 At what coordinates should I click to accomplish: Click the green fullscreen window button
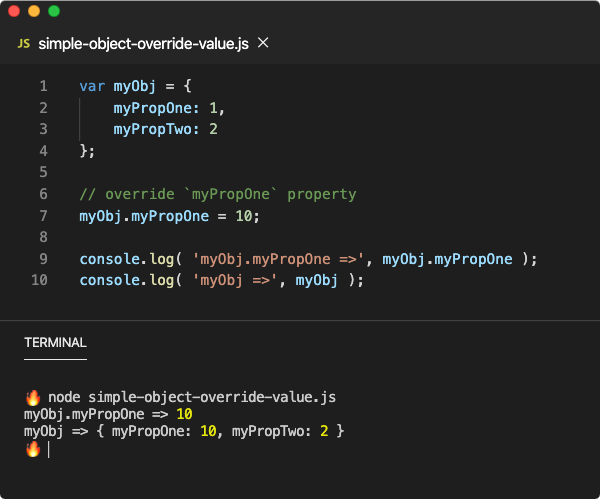click(54, 11)
